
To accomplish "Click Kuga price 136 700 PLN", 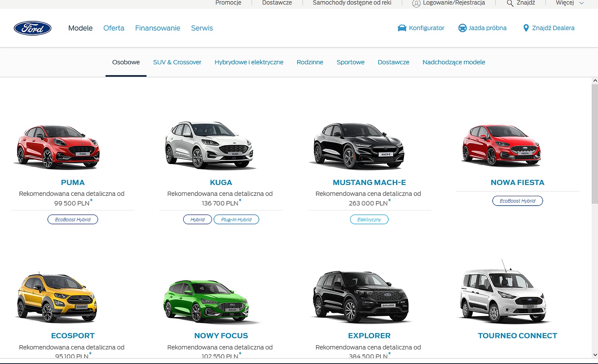I will pos(220,203).
